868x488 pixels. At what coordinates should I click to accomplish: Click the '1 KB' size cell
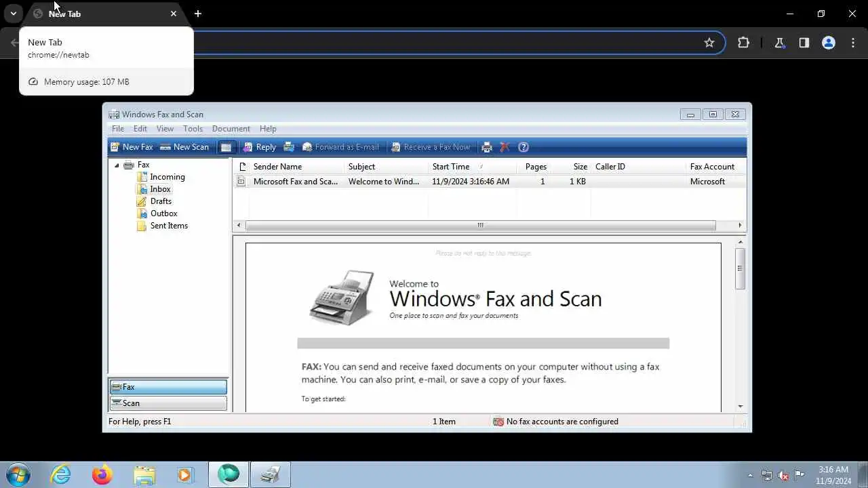(578, 182)
